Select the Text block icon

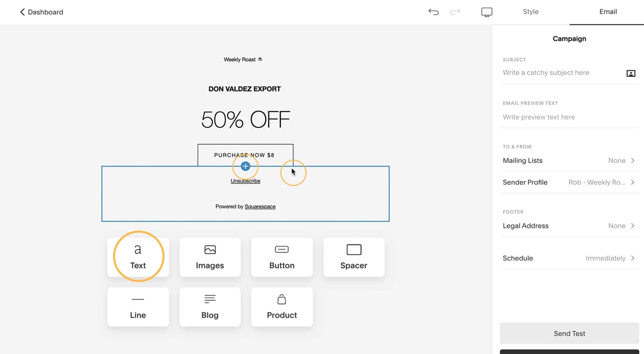pyautogui.click(x=138, y=256)
